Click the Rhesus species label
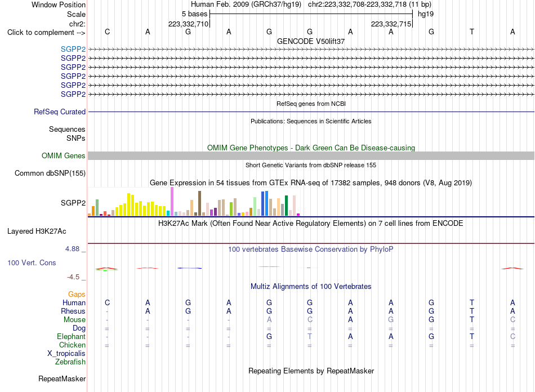535x392 pixels. tap(73, 311)
